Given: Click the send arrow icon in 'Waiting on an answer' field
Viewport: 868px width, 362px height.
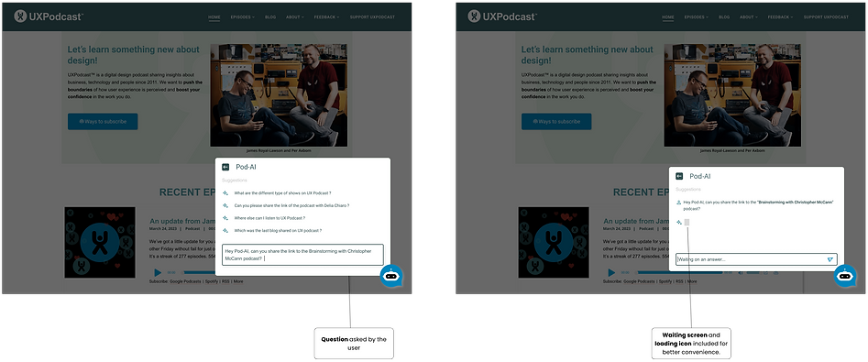Looking at the screenshot, I should pos(830,259).
